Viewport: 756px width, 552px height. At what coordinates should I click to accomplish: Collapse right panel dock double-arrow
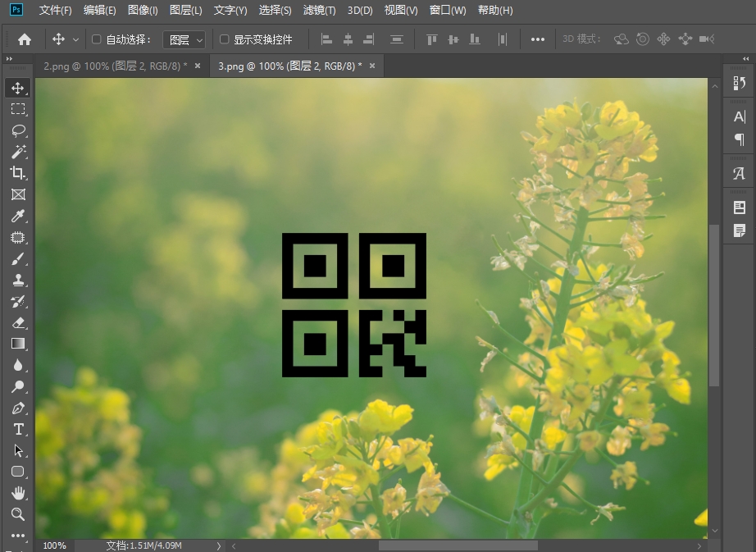click(746, 58)
